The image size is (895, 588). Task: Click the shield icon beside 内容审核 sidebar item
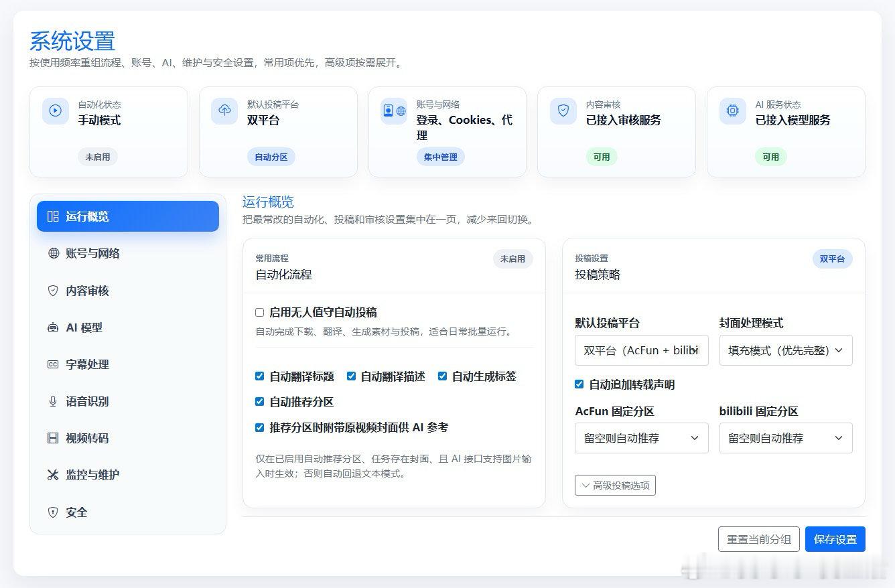pyautogui.click(x=54, y=291)
